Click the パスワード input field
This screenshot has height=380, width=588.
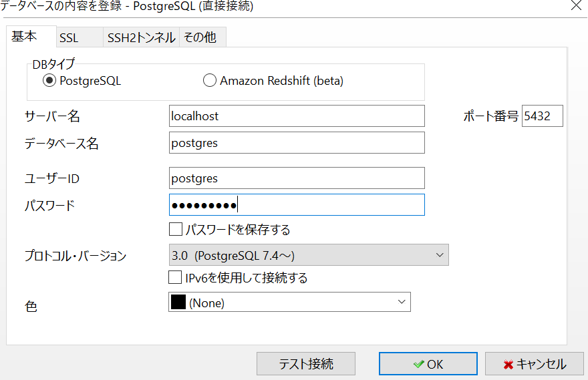[297, 205]
